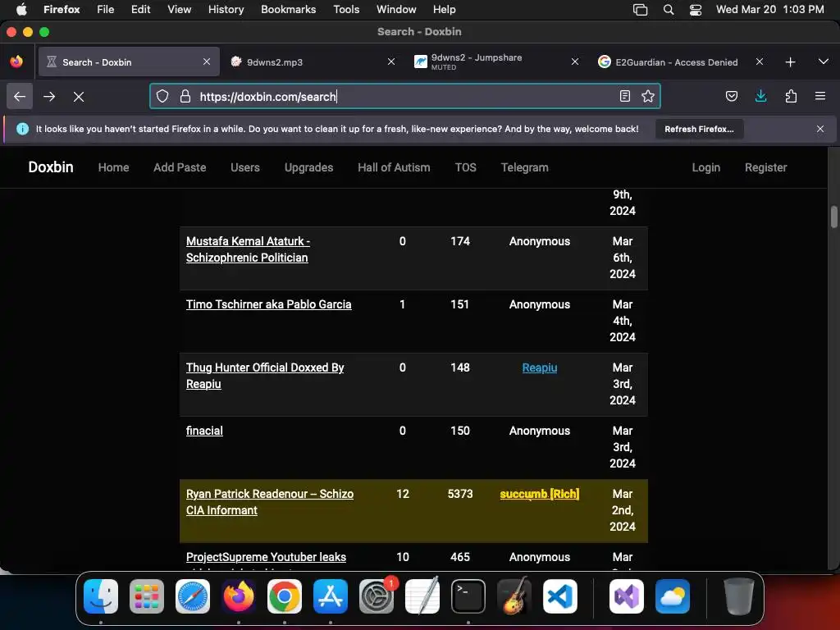Viewport: 840px width, 630px height.
Task: Close the 9dwns2.mp3 tab
Action: click(x=391, y=62)
